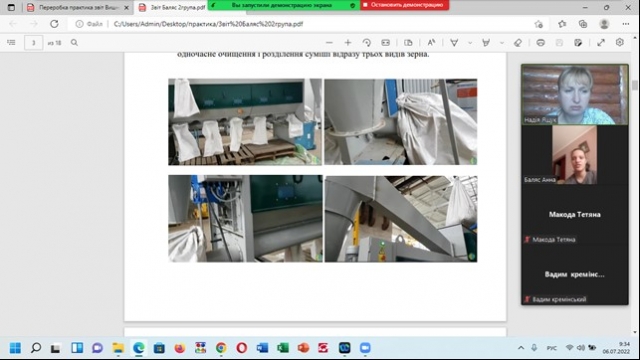Screen dimensions: 640x360
Task: Open the Favorites list
Action: (x=562, y=24)
